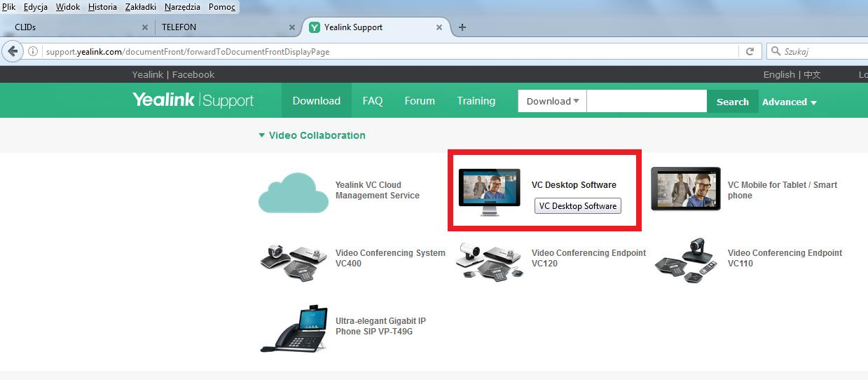Click the VC110 endpoint image
This screenshot has width=868, height=380.
pyautogui.click(x=687, y=260)
